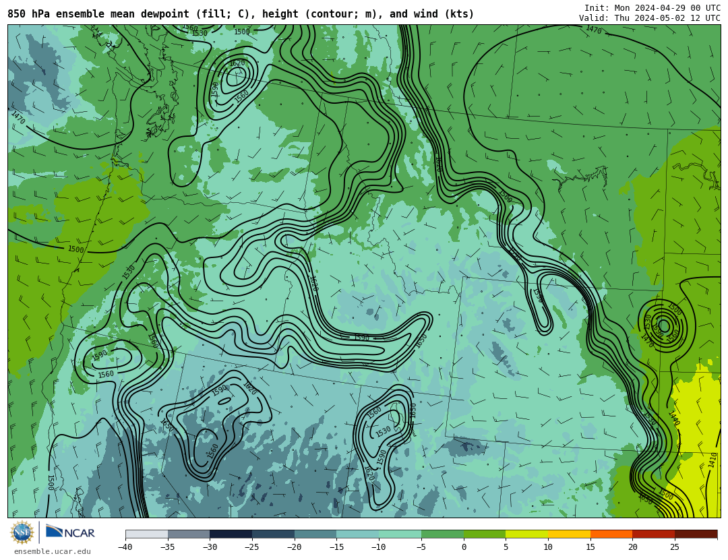Click the -20 colorbar tick label
The width and height of the screenshot is (728, 560).
pyautogui.click(x=294, y=547)
